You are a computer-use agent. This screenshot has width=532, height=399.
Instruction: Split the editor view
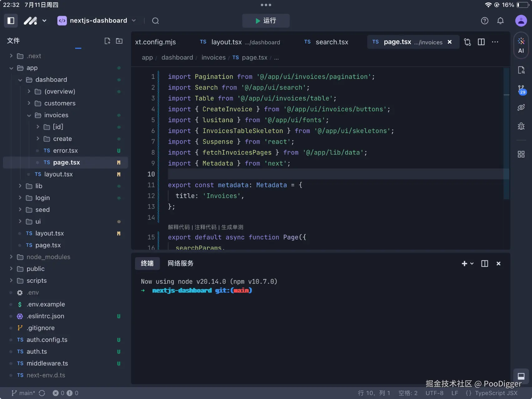click(x=481, y=42)
